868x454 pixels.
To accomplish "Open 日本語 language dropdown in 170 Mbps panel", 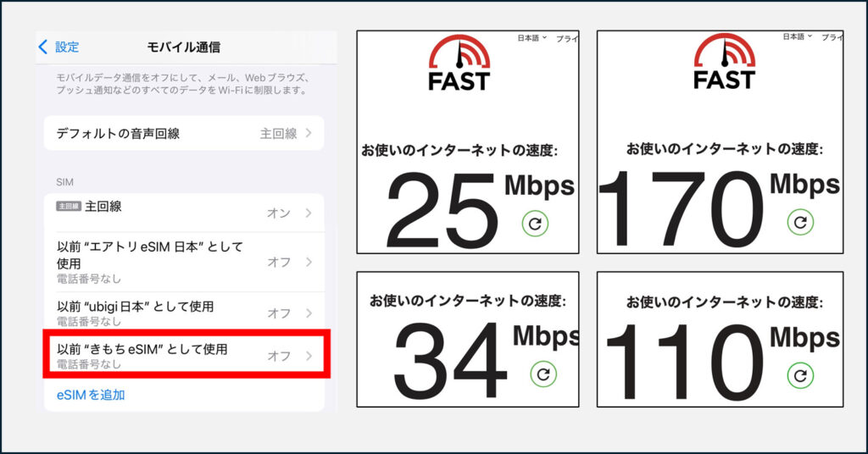I will (797, 36).
